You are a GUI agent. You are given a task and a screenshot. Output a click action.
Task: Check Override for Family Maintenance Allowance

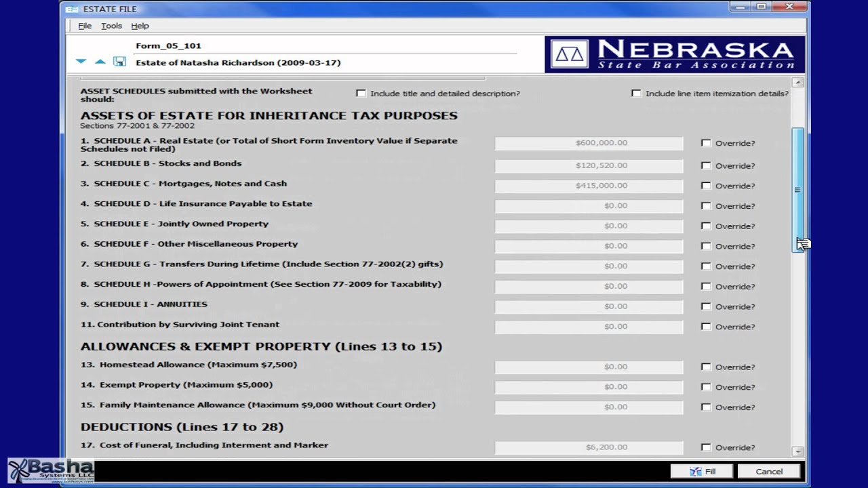pos(706,407)
